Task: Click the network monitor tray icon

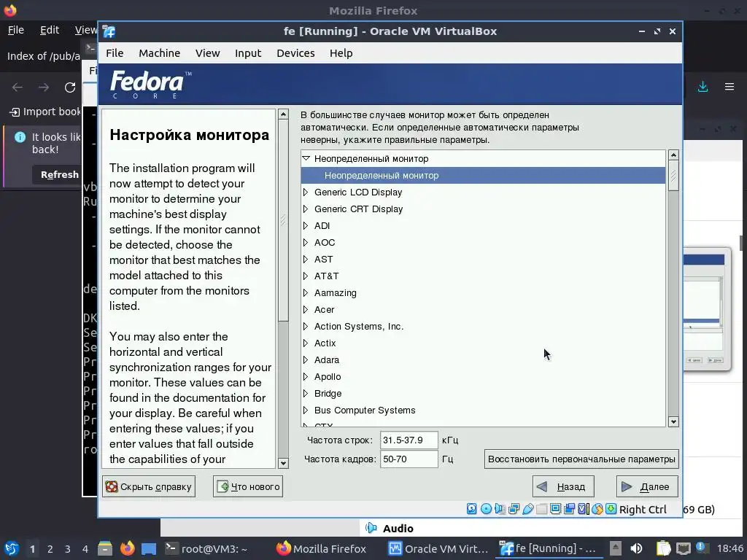Action: 683,548
